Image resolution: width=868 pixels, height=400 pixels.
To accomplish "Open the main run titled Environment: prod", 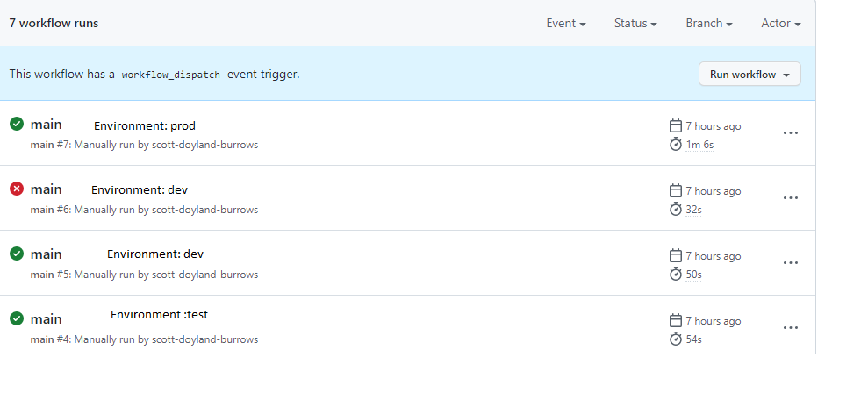I will pos(46,125).
